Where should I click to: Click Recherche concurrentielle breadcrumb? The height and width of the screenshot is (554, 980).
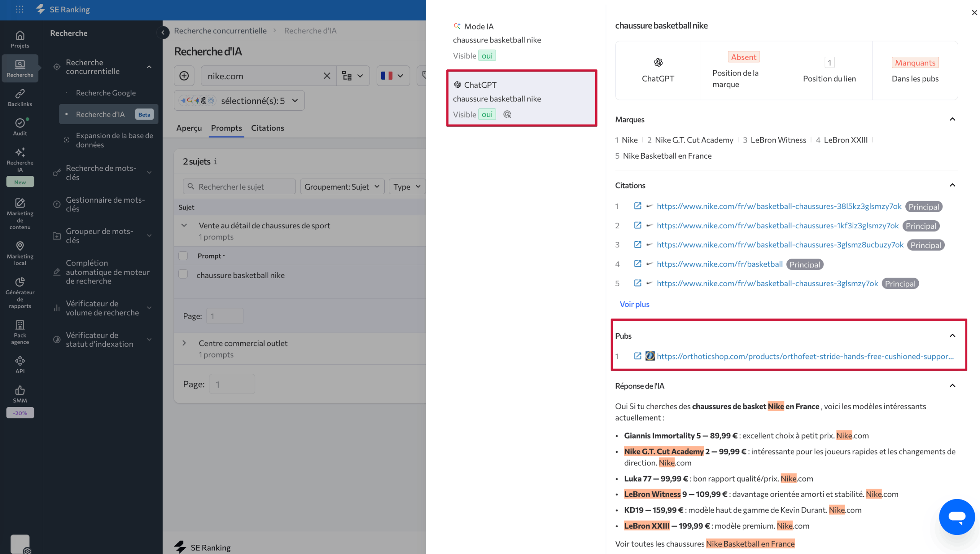(220, 31)
